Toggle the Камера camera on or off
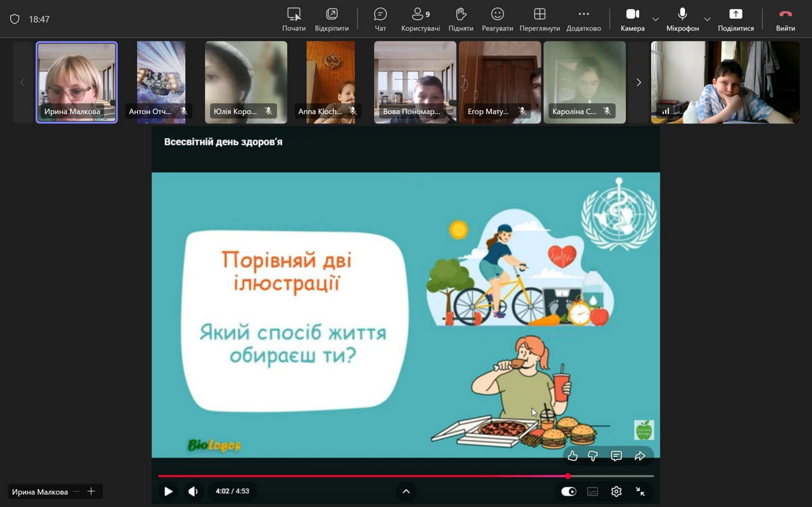 632,19
